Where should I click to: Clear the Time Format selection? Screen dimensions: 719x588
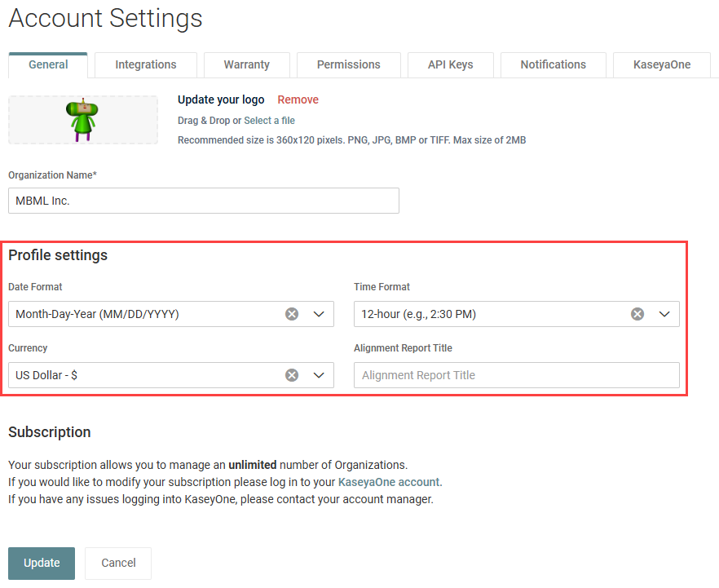637,314
